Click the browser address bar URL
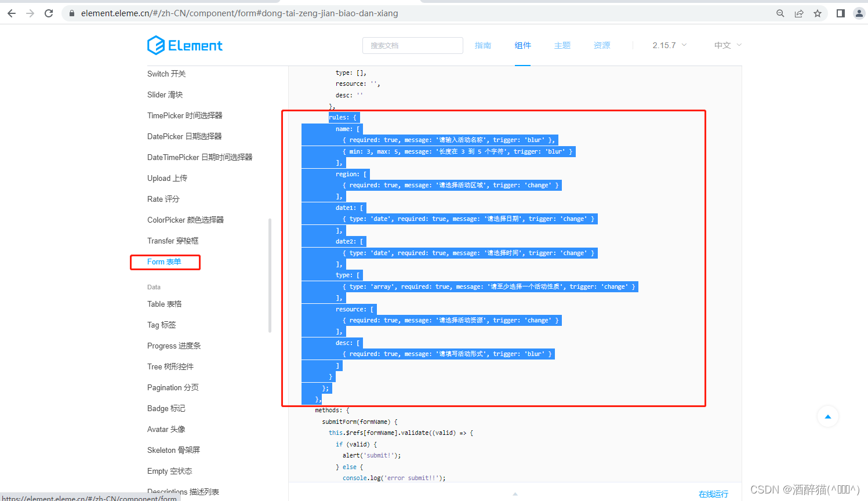868x501 pixels. pyautogui.click(x=239, y=13)
